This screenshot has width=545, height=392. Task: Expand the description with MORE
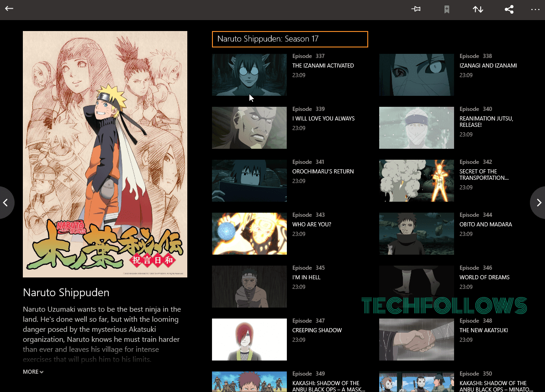[x=33, y=372]
